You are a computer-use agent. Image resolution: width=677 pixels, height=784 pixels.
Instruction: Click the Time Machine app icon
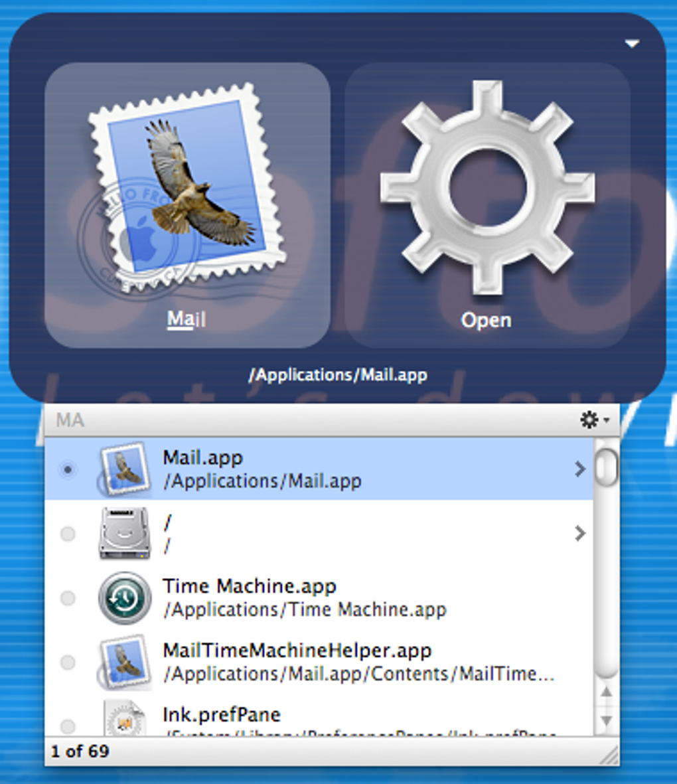coord(124,597)
